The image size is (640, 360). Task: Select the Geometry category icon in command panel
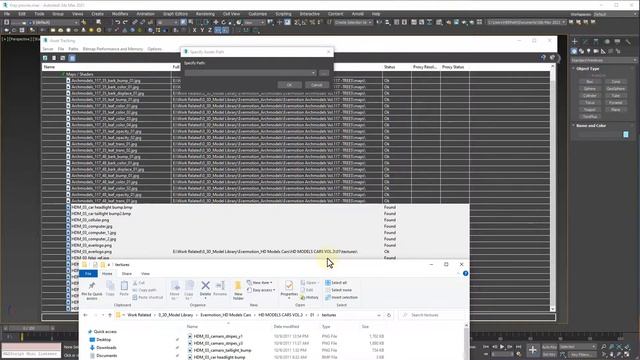(x=574, y=51)
